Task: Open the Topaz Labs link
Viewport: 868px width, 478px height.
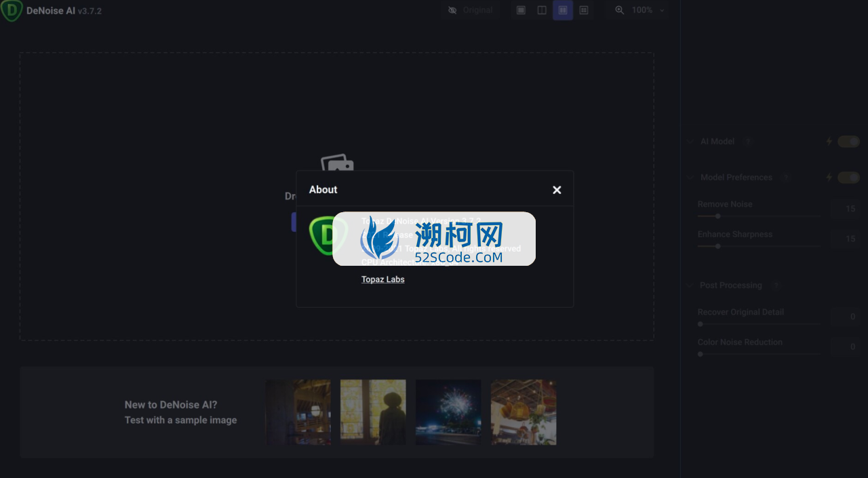Action: 382,279
